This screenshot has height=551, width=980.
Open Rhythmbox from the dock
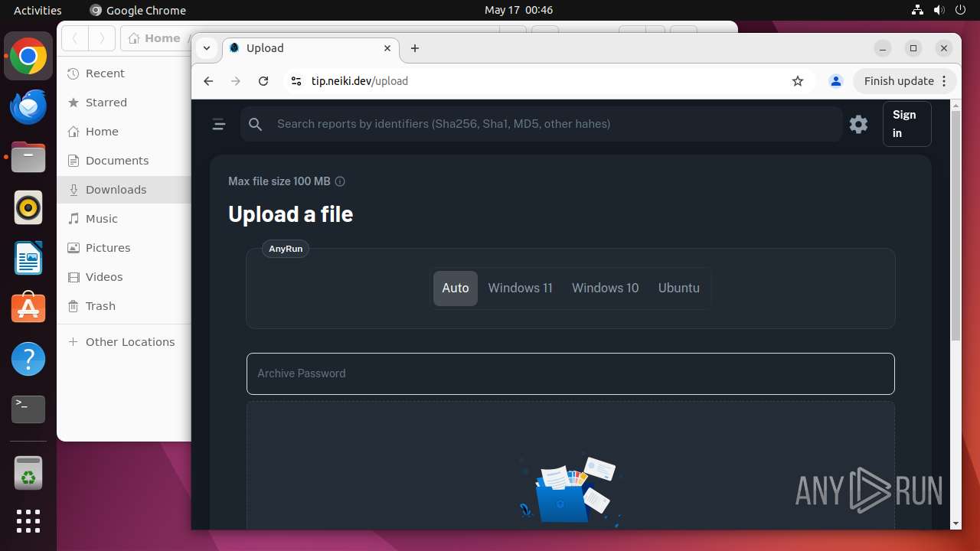click(x=28, y=208)
